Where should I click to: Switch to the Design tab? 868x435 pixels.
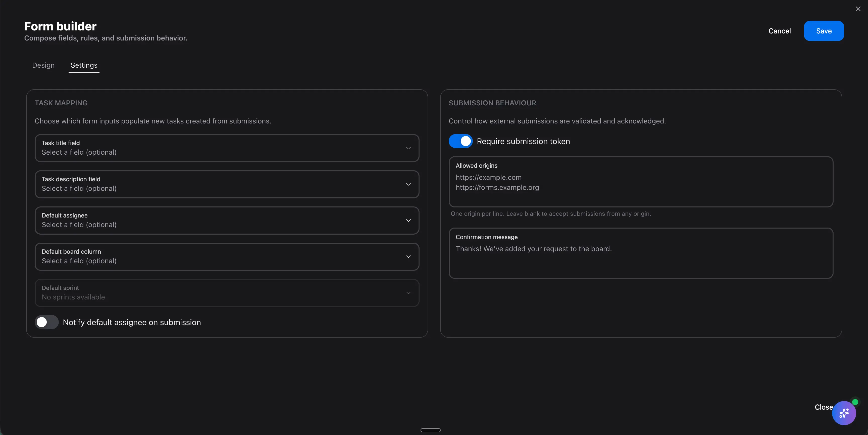pos(43,65)
